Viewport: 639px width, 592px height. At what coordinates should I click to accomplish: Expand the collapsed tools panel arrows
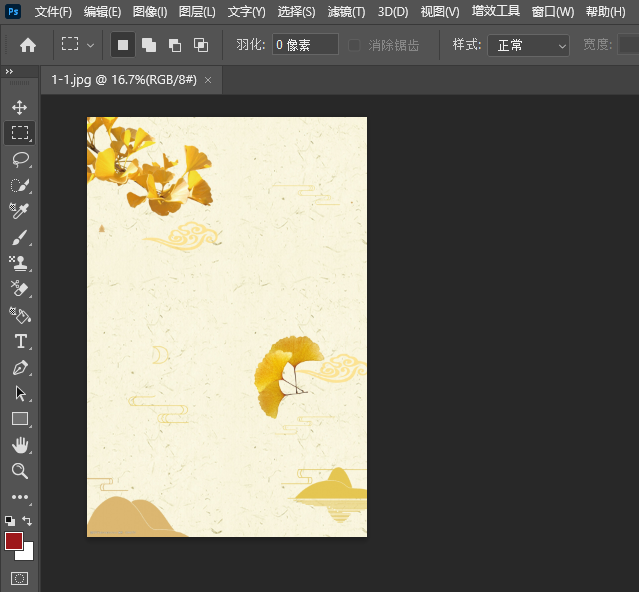tap(9, 72)
